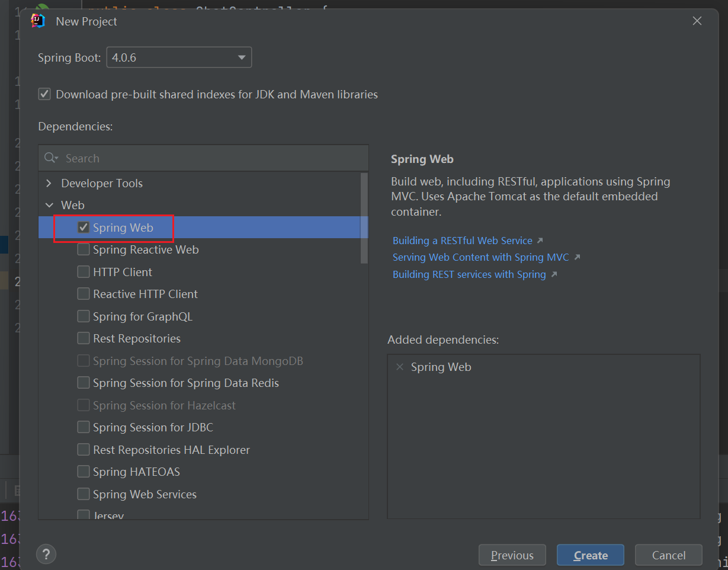
Task: Tick Spring Session for JDBC checkbox
Action: point(84,427)
